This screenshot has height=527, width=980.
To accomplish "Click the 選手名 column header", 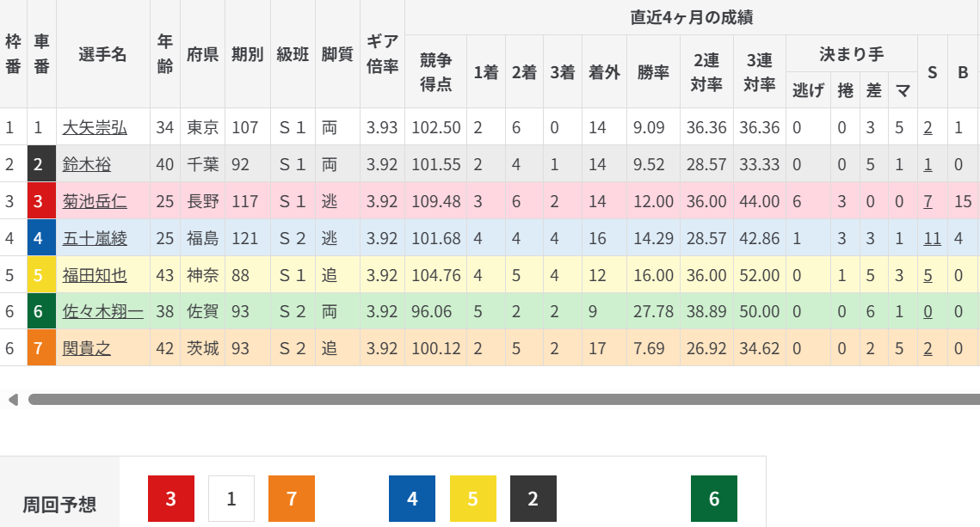I will [x=102, y=54].
